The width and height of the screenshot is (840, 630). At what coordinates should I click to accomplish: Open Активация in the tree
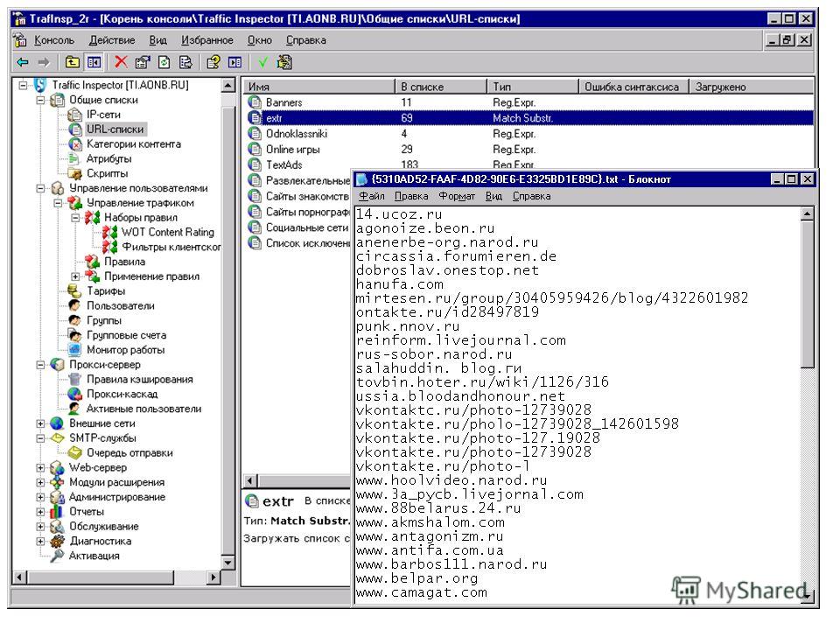(94, 556)
